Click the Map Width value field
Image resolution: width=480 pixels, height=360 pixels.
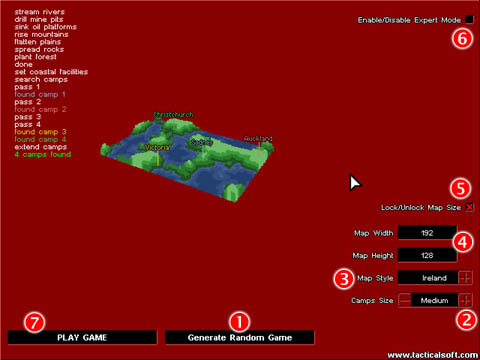[x=427, y=233]
